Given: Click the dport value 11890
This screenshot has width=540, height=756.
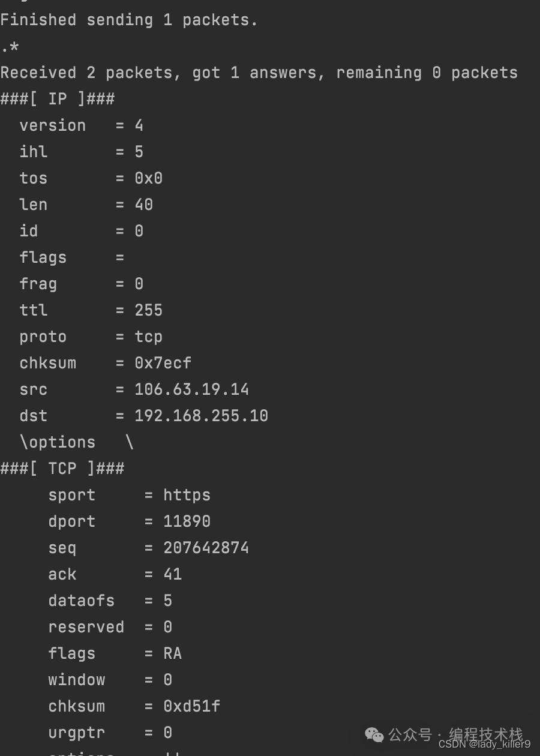Looking at the screenshot, I should coord(187,521).
